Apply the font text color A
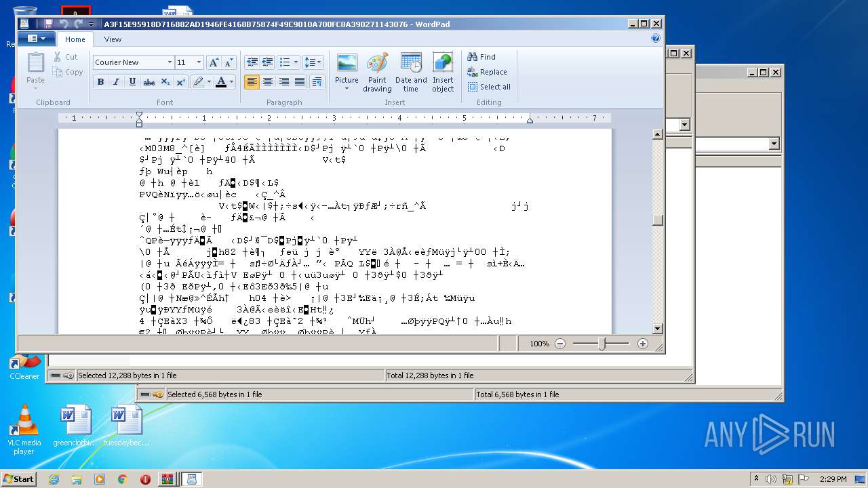Image resolution: width=868 pixels, height=488 pixels. (x=221, y=82)
